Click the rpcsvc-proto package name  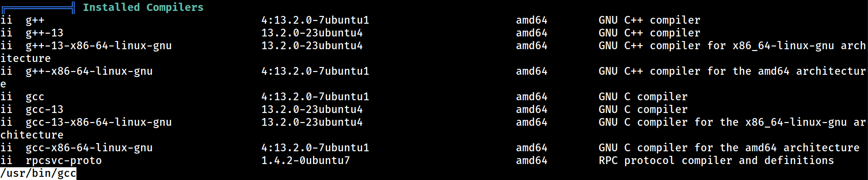tap(64, 161)
